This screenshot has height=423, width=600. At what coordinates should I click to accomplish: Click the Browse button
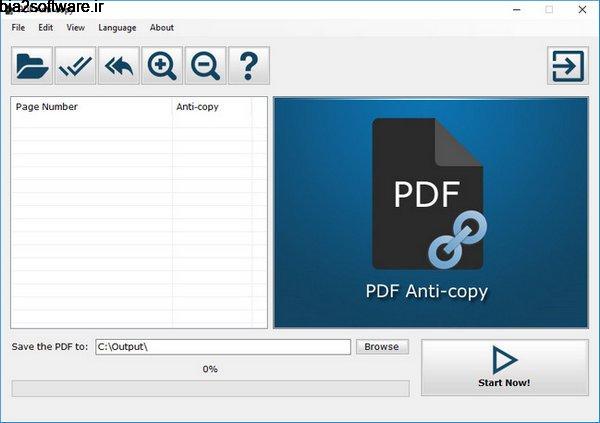point(382,347)
